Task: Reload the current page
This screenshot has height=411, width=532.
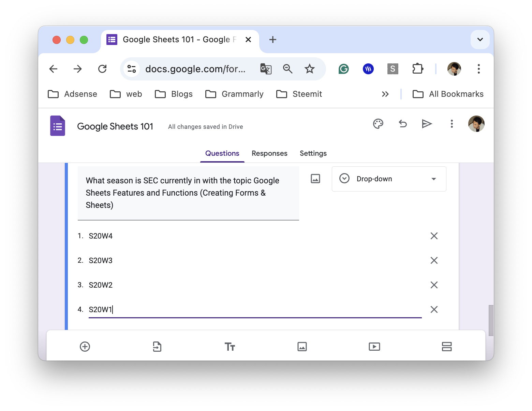Action: click(102, 69)
